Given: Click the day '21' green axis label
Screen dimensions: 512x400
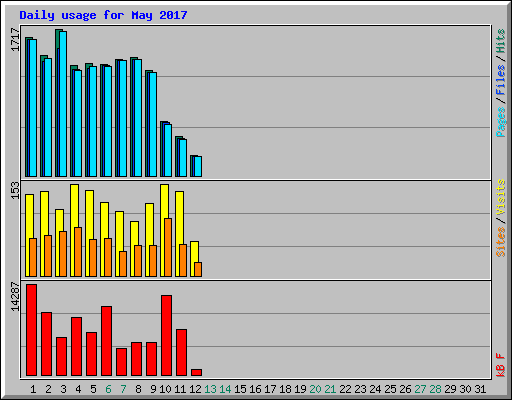Looking at the screenshot, I should coord(330,389).
